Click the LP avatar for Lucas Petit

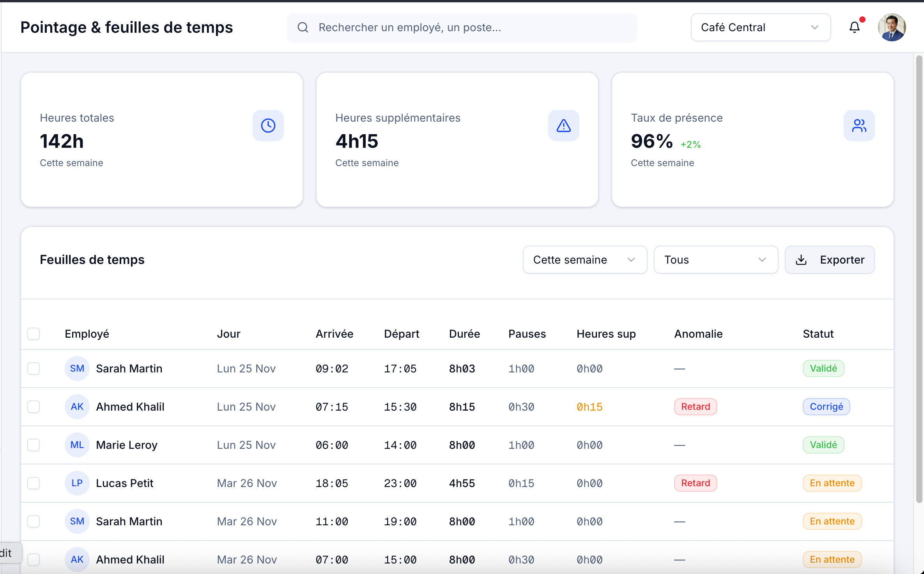77,483
